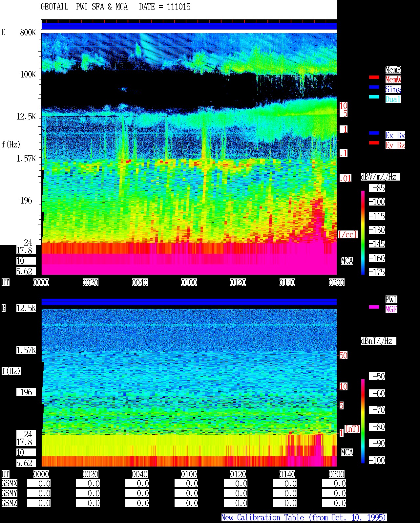Screen dimensions: 420x523
Task: Click the red Ey Bz legend swatch
Action: click(374, 143)
